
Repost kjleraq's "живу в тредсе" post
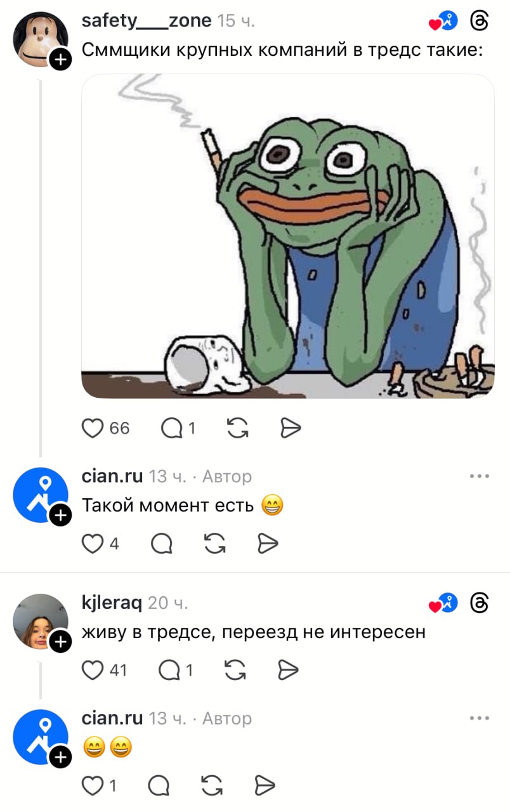click(235, 670)
